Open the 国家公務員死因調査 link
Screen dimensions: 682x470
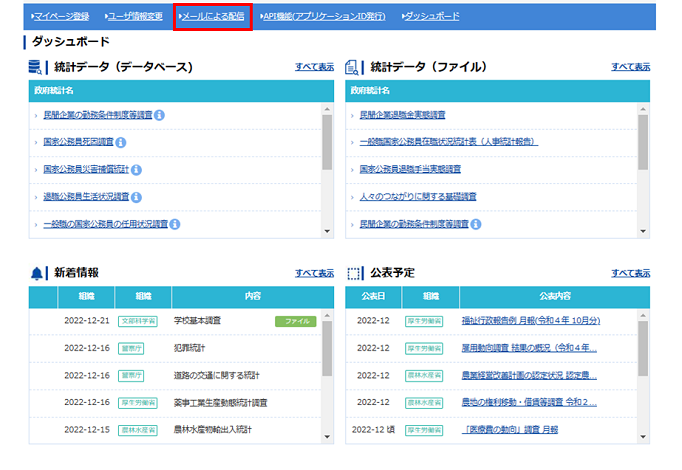tap(78, 142)
